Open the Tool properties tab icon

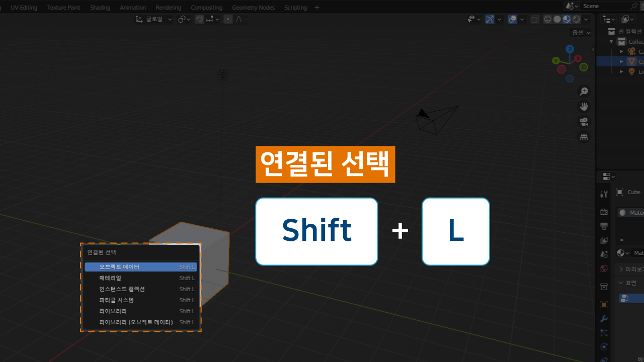(x=604, y=194)
